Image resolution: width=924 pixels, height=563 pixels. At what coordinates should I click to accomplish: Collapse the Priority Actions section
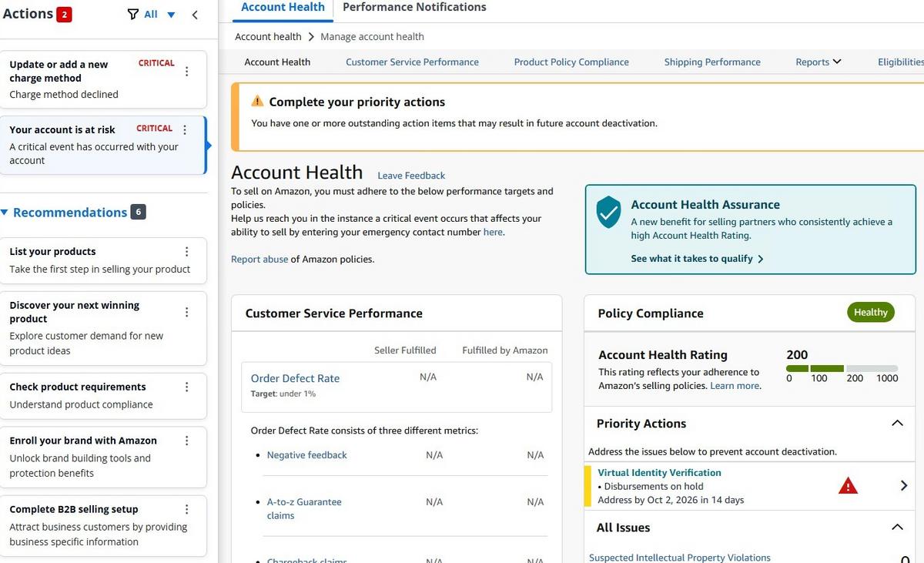click(897, 424)
